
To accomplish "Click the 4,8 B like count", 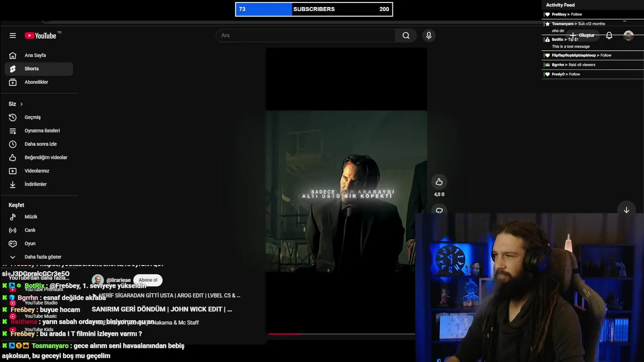I will click(x=439, y=195).
